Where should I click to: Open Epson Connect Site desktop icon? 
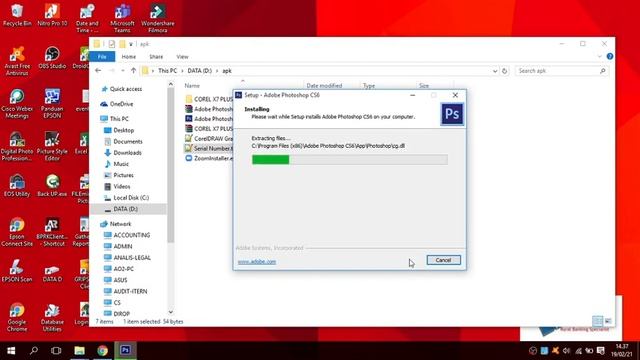[17, 232]
